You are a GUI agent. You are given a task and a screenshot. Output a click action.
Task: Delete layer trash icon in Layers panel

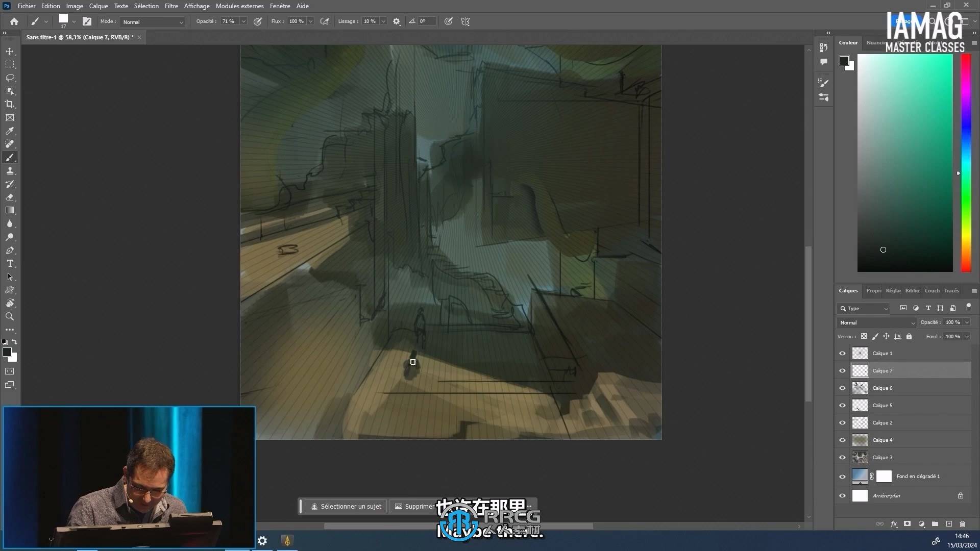[x=963, y=524]
